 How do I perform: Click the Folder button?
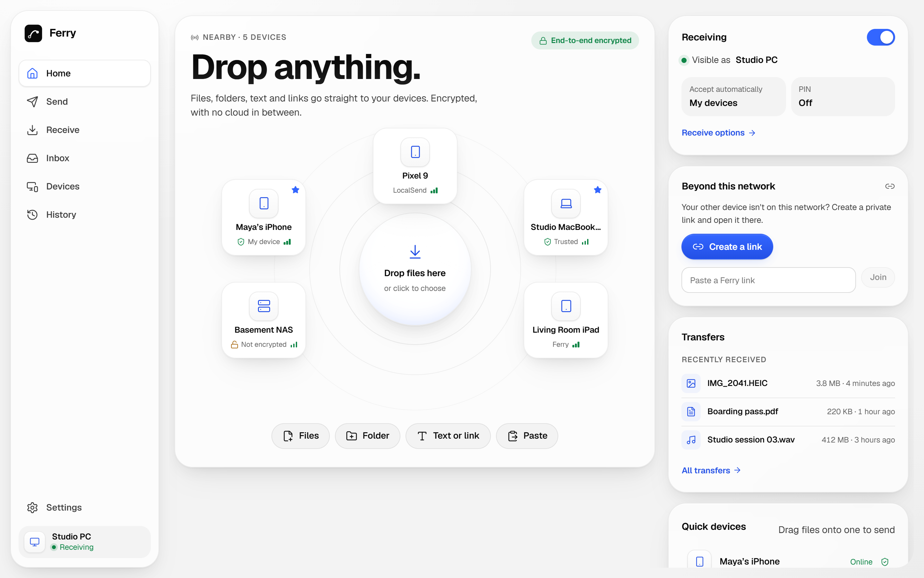(x=367, y=436)
